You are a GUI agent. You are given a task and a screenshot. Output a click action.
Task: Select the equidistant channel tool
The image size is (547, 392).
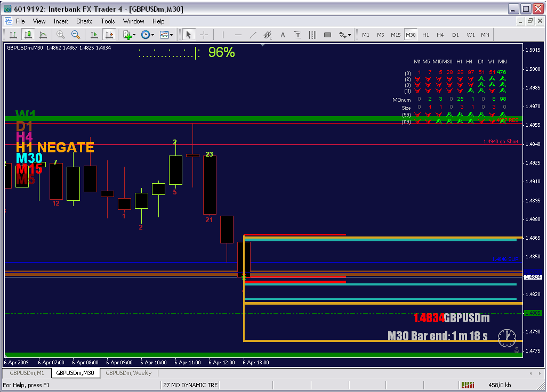click(268, 35)
